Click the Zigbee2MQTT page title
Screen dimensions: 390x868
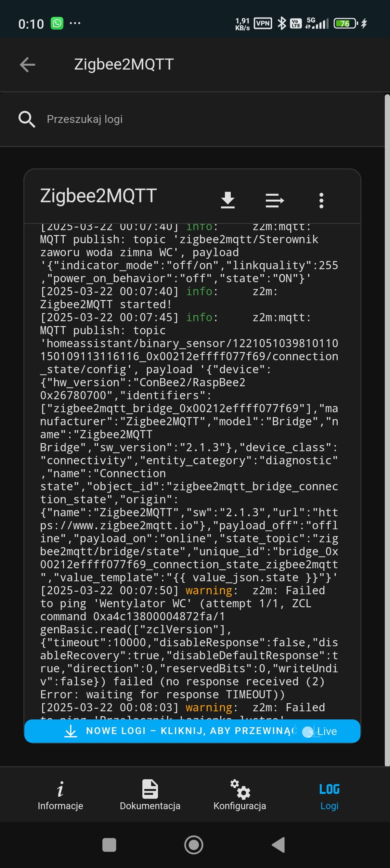(x=124, y=64)
